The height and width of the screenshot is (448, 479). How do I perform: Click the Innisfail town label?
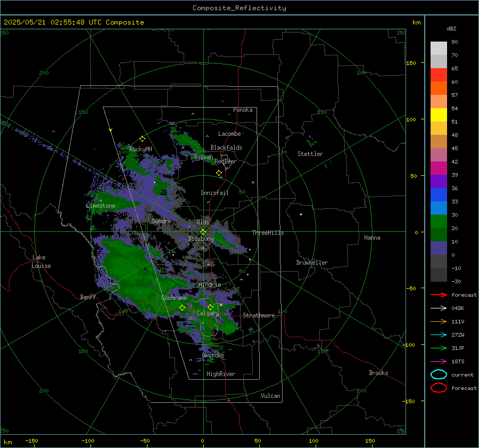tap(214, 193)
